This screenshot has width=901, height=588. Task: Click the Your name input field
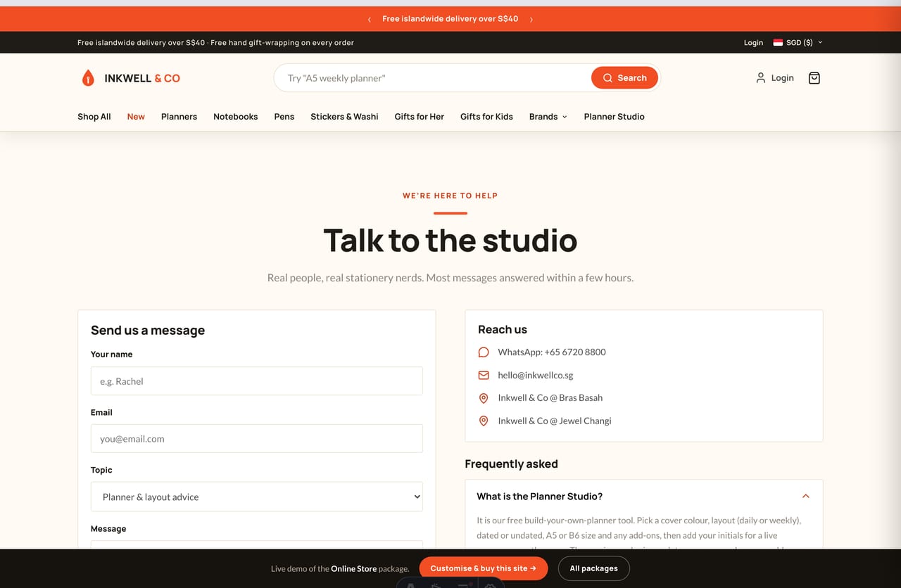(257, 381)
